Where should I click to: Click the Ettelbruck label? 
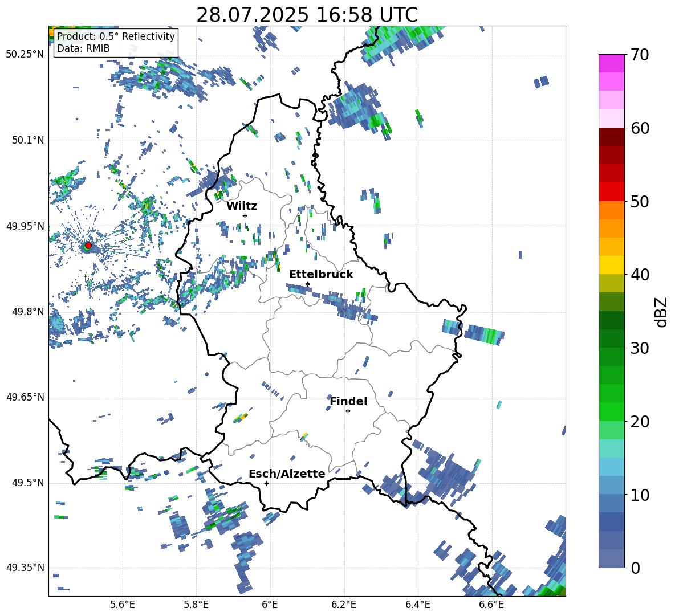(321, 275)
